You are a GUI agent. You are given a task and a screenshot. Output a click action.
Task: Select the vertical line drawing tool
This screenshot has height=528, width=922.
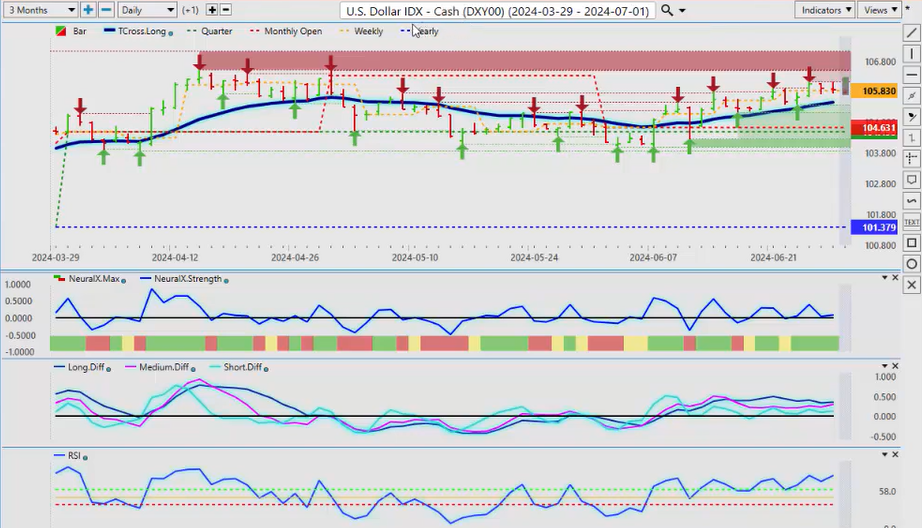(x=911, y=54)
